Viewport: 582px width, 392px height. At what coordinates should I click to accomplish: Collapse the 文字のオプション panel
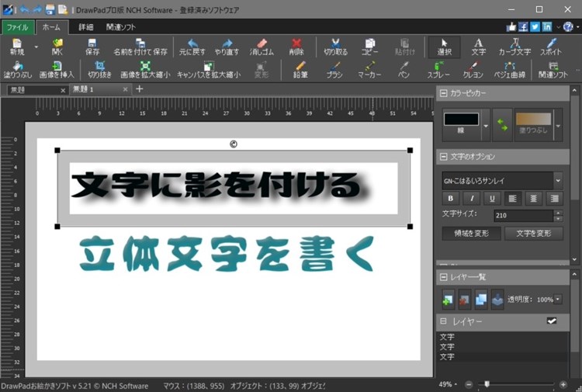(443, 157)
